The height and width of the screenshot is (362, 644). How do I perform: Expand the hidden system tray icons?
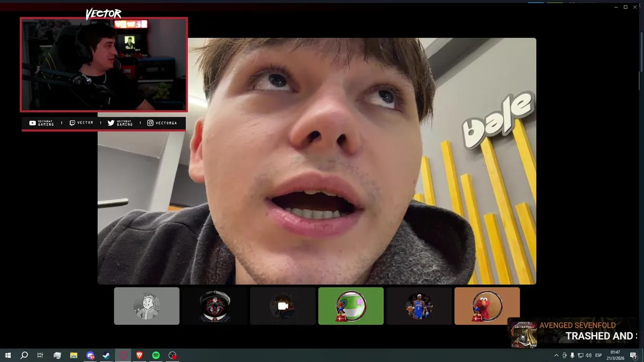556,355
